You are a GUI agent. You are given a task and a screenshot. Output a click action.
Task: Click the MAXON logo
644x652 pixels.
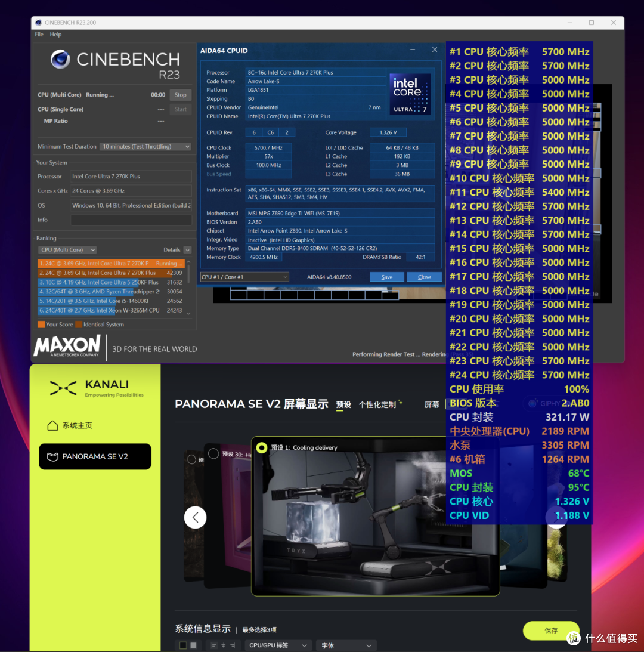coord(67,347)
